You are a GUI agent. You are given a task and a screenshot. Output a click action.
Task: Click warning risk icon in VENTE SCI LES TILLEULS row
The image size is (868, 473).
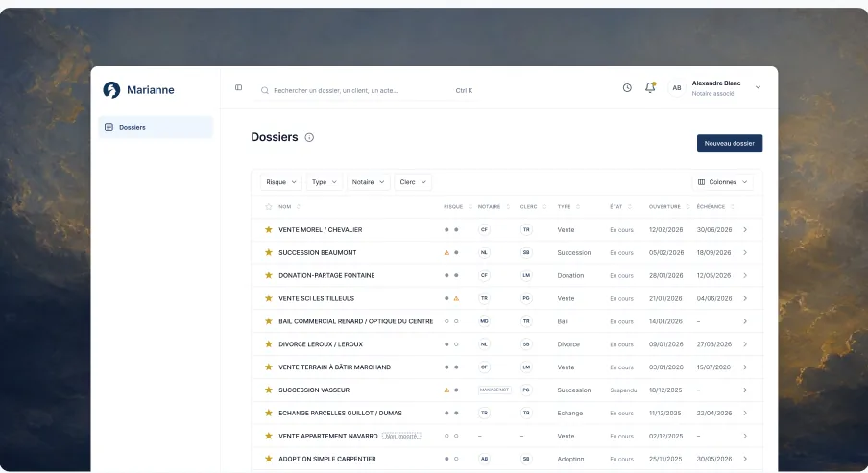(x=456, y=298)
